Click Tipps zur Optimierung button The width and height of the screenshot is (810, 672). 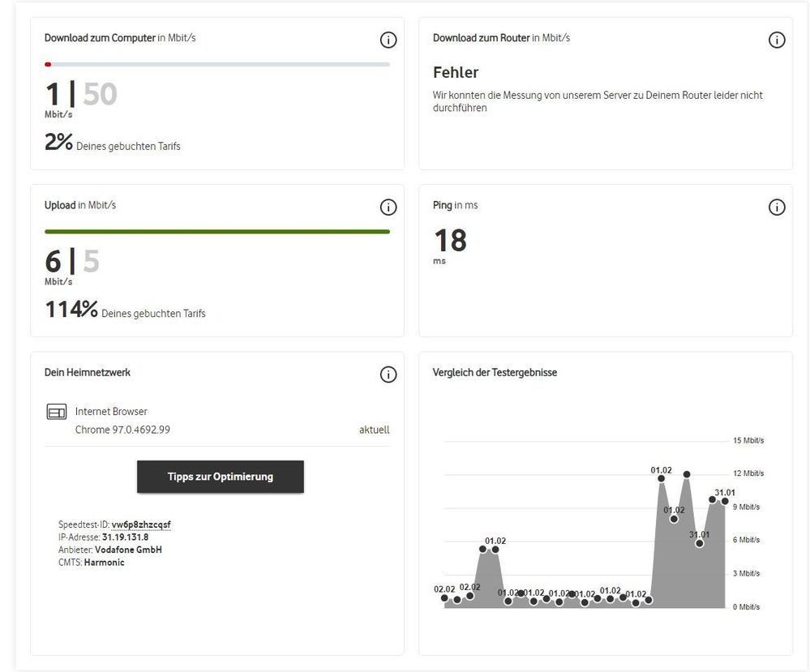(x=220, y=477)
